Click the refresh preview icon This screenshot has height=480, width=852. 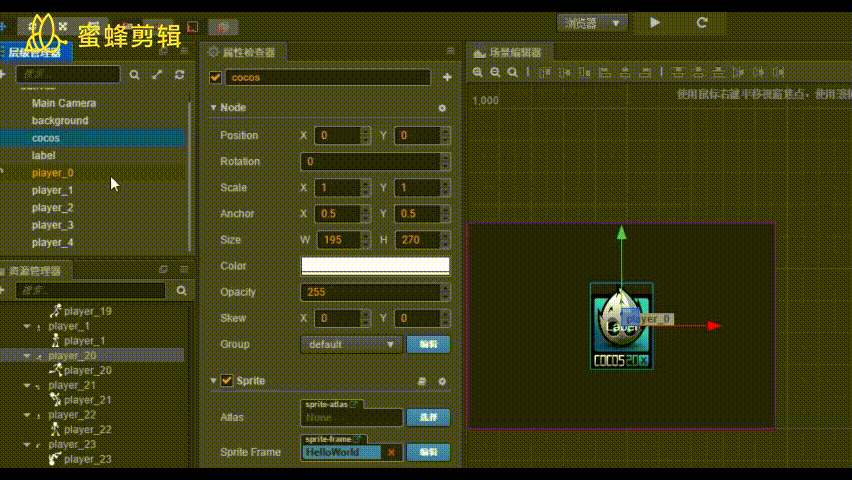click(x=702, y=23)
